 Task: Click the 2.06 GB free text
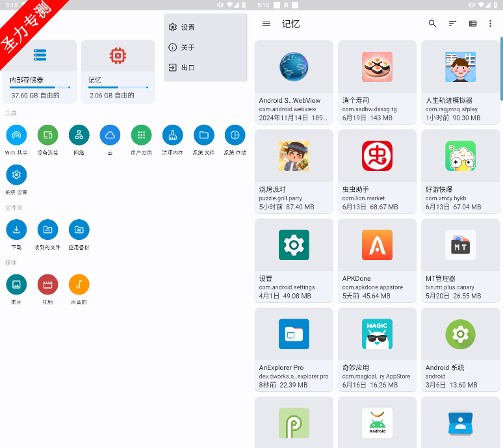click(x=112, y=96)
